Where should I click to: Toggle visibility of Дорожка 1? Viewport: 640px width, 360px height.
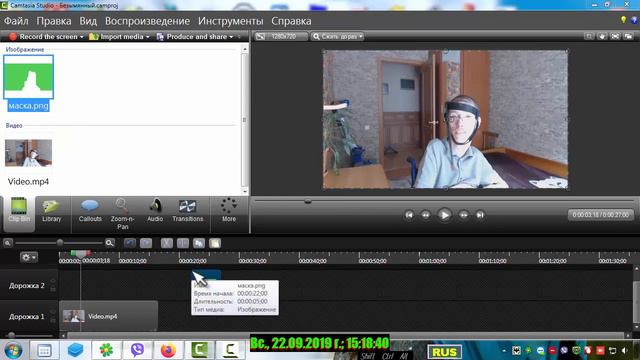click(x=53, y=312)
